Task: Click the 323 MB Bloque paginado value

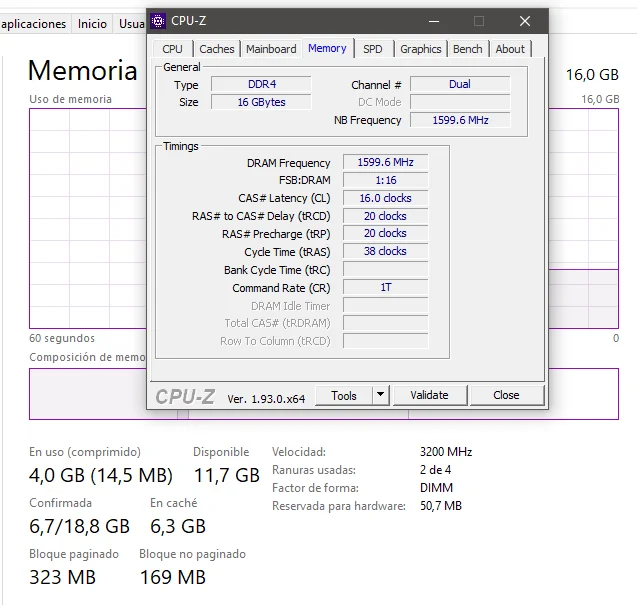Action: tap(62, 577)
